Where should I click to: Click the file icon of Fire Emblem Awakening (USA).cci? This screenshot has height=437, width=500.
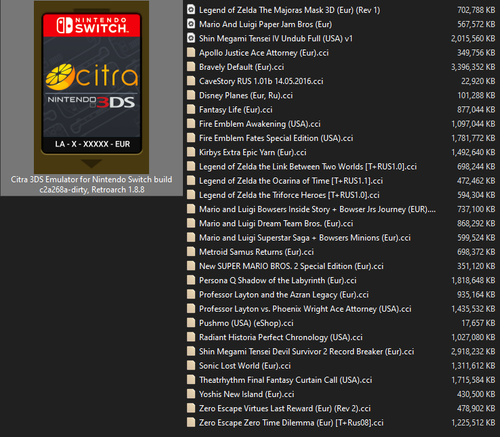[x=191, y=124]
